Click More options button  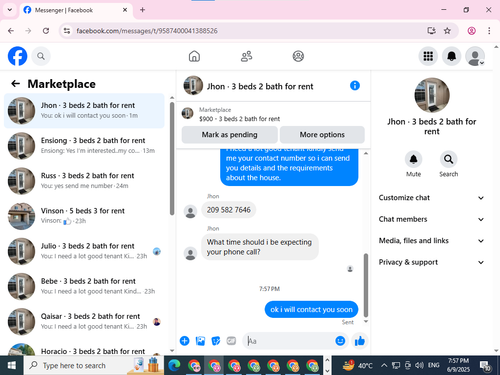point(322,135)
